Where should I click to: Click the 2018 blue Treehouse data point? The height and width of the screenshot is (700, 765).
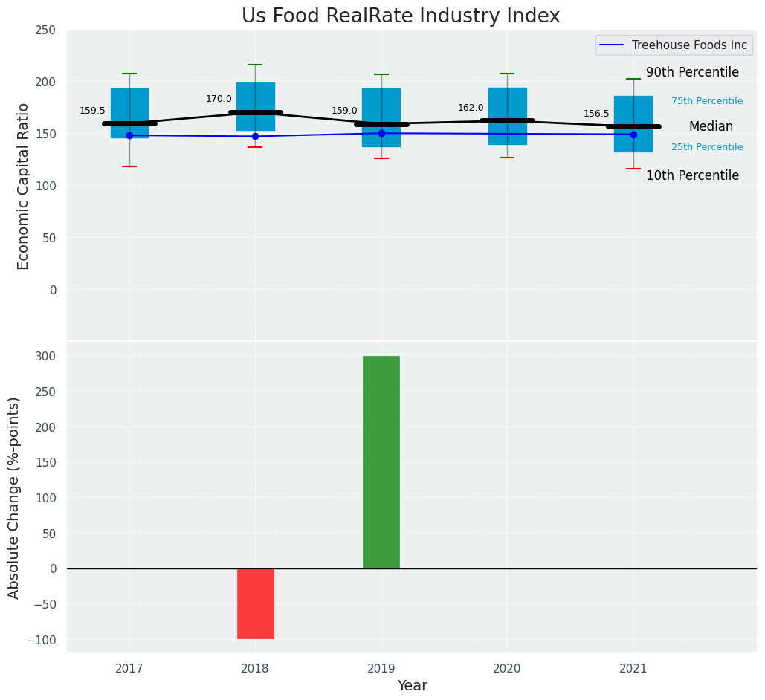[255, 136]
